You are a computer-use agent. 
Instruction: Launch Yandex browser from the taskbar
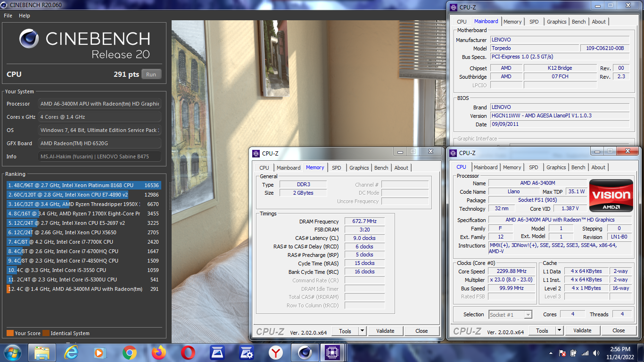coord(275,352)
